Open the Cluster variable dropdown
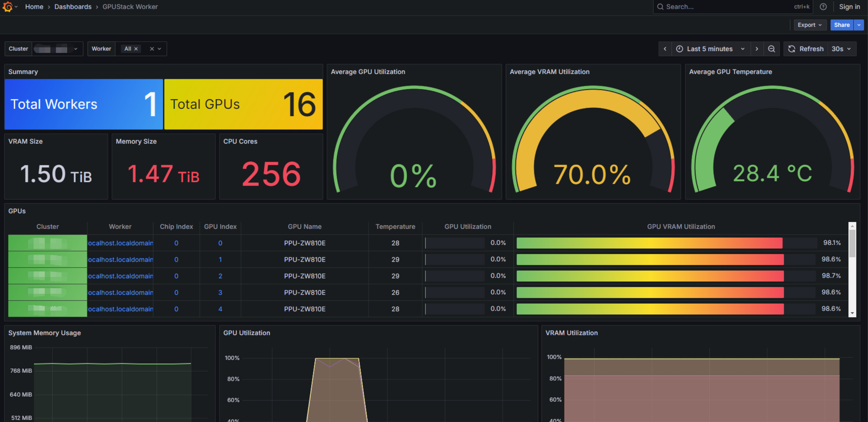The height and width of the screenshot is (422, 868). (76, 49)
